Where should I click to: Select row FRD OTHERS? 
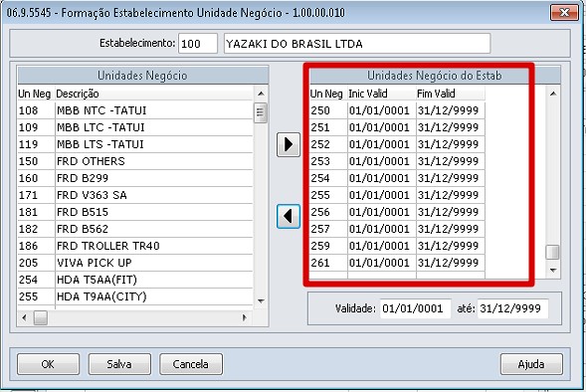pyautogui.click(x=135, y=161)
